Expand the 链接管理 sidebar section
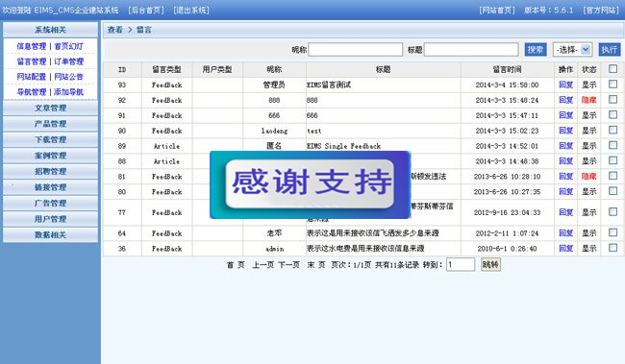The image size is (625, 364). coord(50,187)
